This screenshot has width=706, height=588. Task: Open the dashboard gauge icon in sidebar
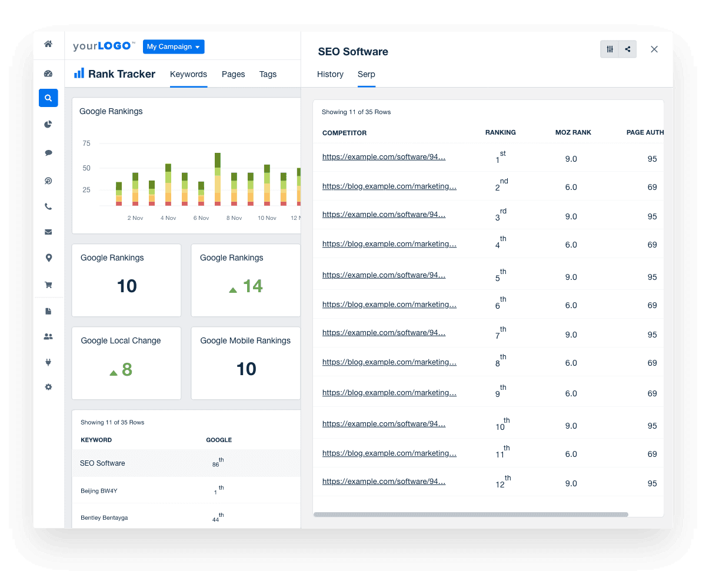[x=48, y=73]
